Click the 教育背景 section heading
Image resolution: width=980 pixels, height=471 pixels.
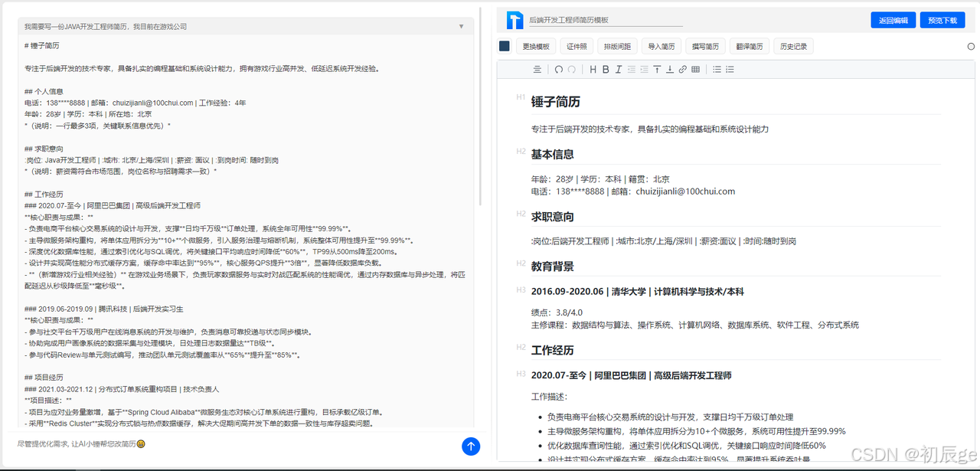[552, 267]
